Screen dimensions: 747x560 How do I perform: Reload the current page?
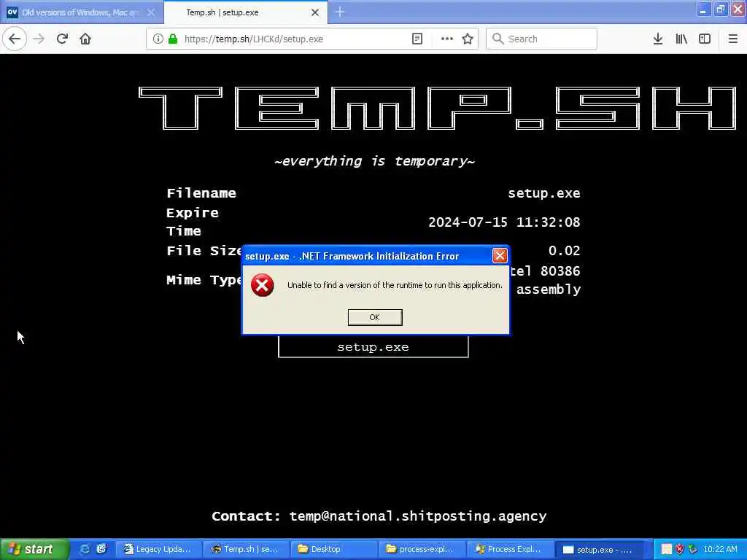pyautogui.click(x=63, y=39)
